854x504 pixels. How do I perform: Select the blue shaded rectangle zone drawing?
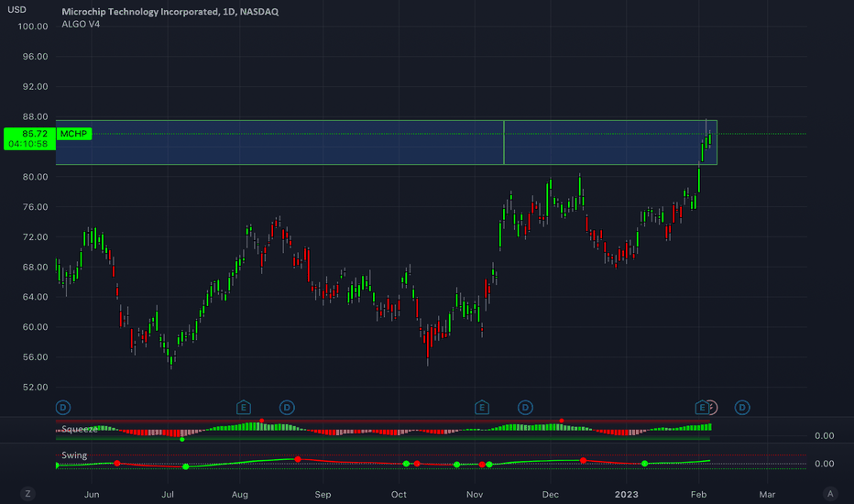[x=386, y=142]
